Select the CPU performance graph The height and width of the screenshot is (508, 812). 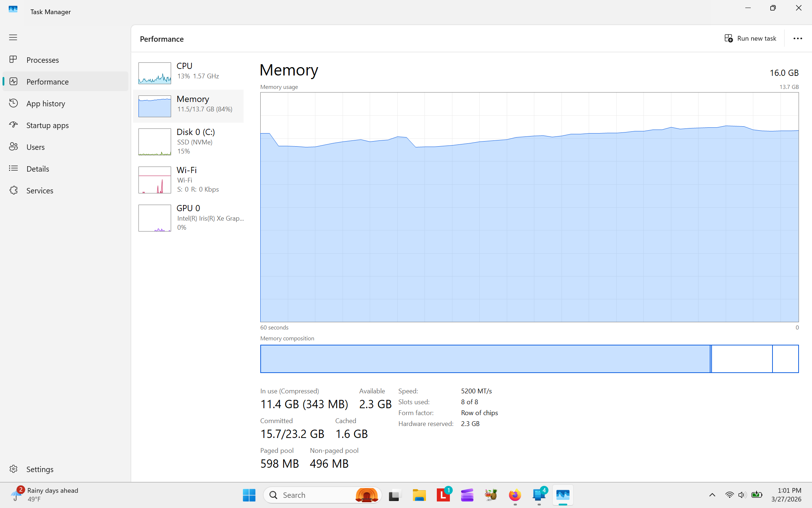click(155, 73)
